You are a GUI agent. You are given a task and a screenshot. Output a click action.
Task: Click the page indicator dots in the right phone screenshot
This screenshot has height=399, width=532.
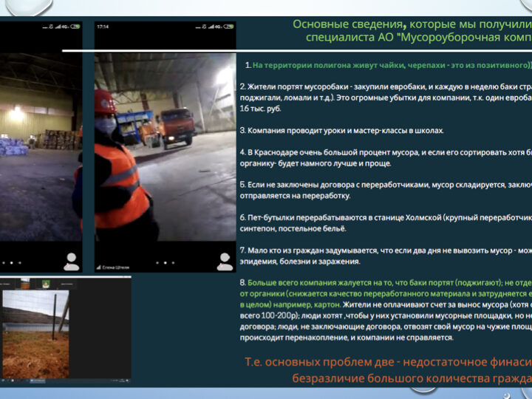coord(164,262)
